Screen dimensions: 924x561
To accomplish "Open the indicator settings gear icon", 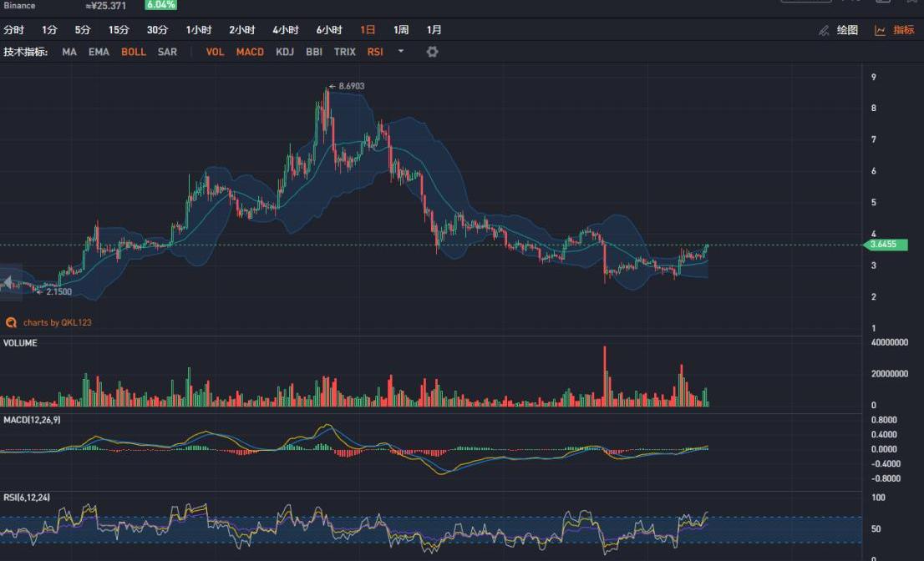I will [432, 52].
